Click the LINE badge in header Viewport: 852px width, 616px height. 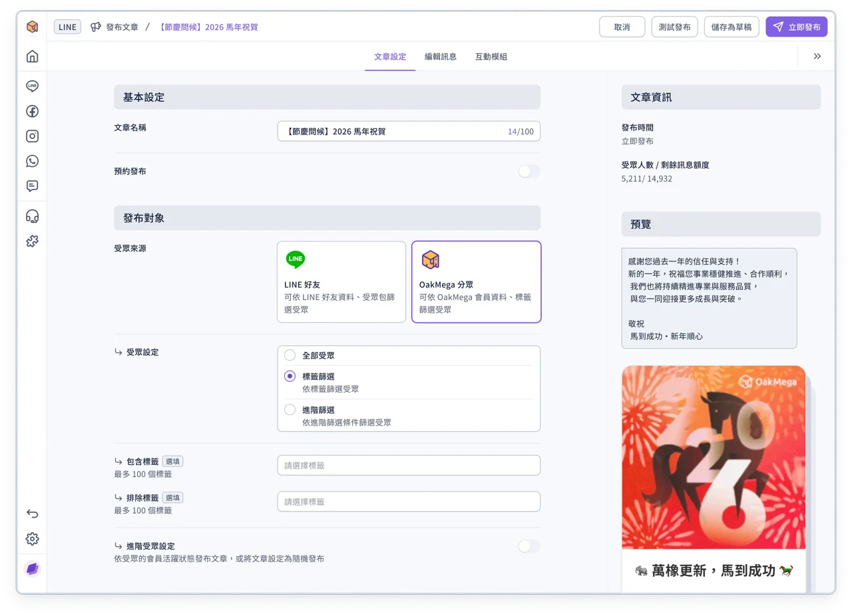click(x=67, y=27)
